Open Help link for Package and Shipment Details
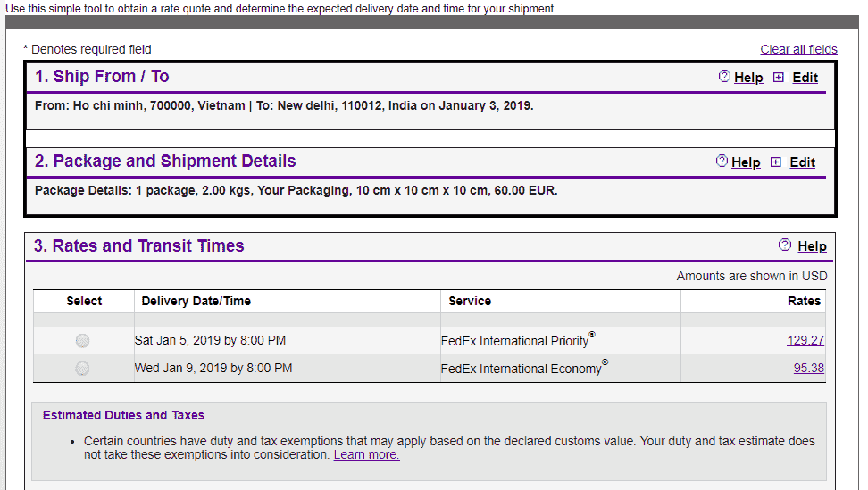Screen dimensions: 868x490 746,162
